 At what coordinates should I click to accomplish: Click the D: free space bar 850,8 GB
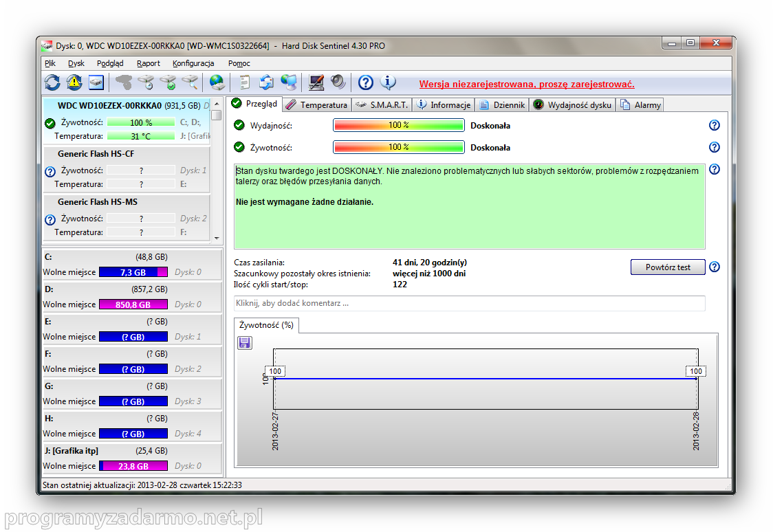tap(133, 304)
